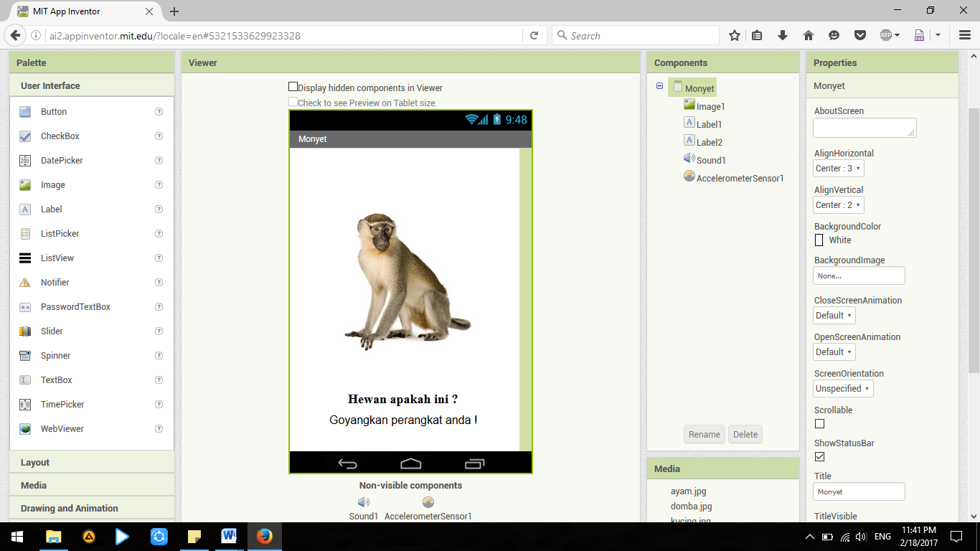Open Microsoft Word from the taskbar
The image size is (980, 551).
coord(230,536)
